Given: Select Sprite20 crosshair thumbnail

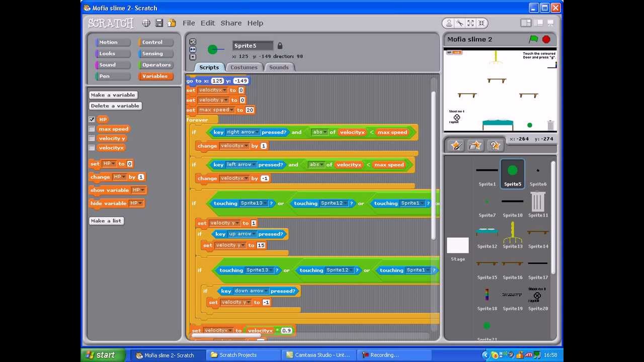Looking at the screenshot, I should coord(538,298).
